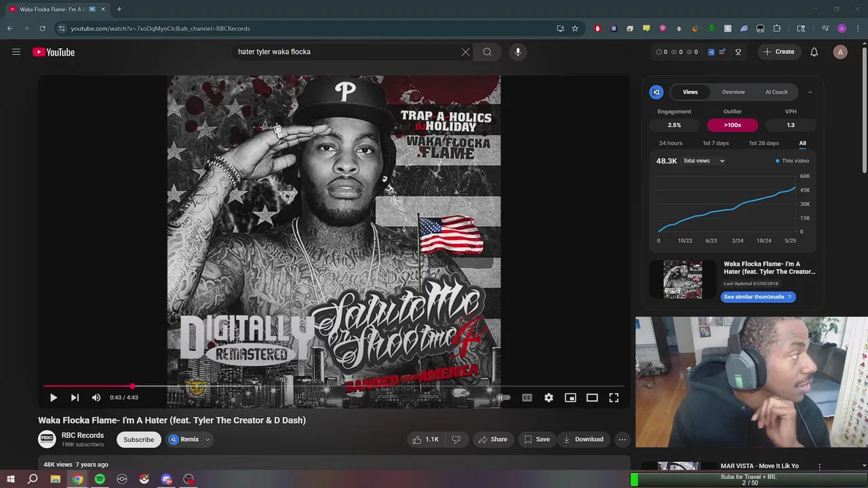Open the media controls icon in Chrome
This screenshot has height=488, width=868.
pos(825,28)
